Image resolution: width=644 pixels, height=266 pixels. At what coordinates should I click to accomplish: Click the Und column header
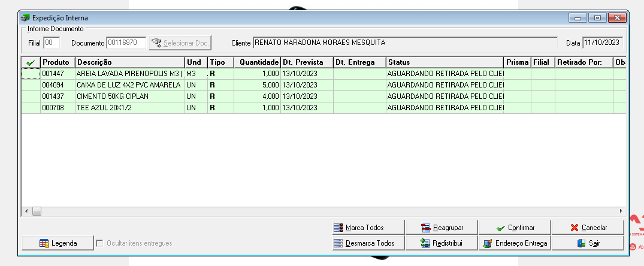tap(196, 62)
